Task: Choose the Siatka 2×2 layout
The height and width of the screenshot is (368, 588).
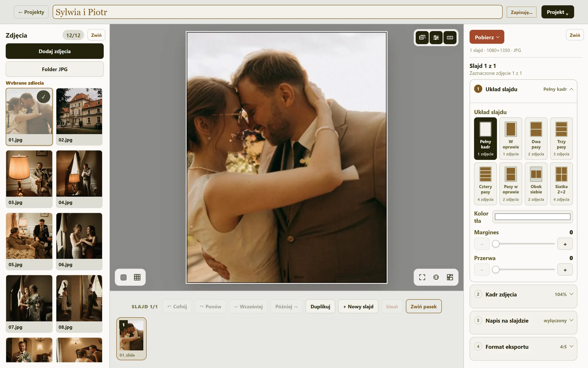Action: click(x=561, y=184)
